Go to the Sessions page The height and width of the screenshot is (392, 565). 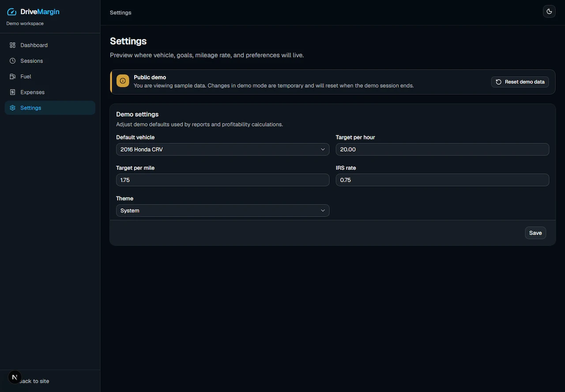click(50, 61)
